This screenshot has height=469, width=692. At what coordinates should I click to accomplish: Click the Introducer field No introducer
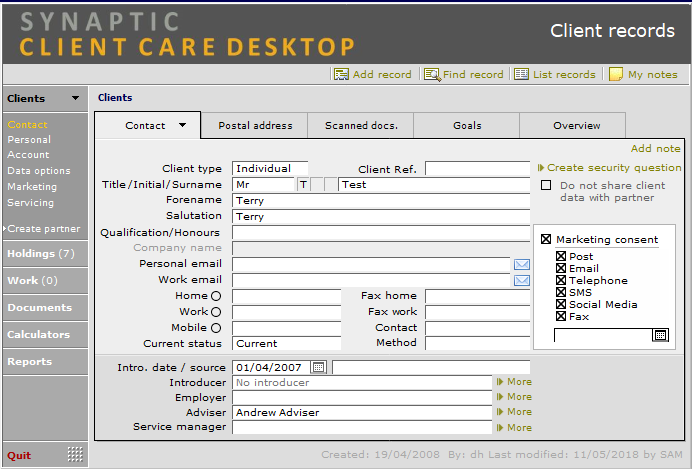pos(362,383)
